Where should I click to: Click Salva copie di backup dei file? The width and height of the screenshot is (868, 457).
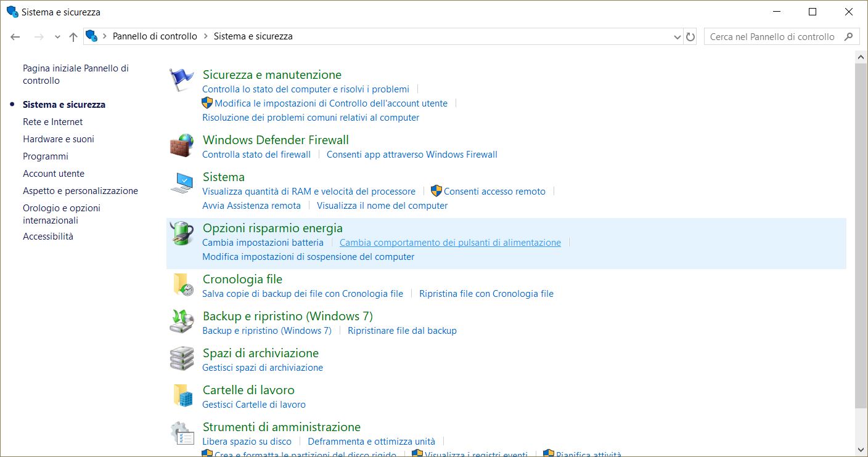click(x=303, y=294)
